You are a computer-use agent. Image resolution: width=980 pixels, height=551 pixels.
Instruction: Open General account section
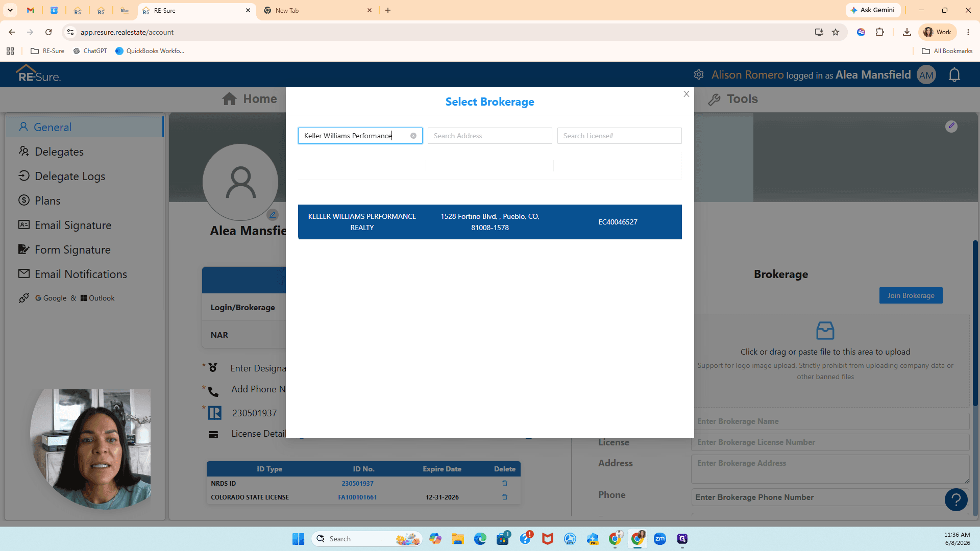(x=85, y=127)
